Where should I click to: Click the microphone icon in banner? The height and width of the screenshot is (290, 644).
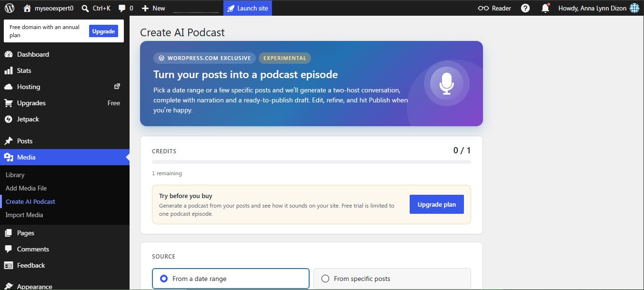[446, 84]
